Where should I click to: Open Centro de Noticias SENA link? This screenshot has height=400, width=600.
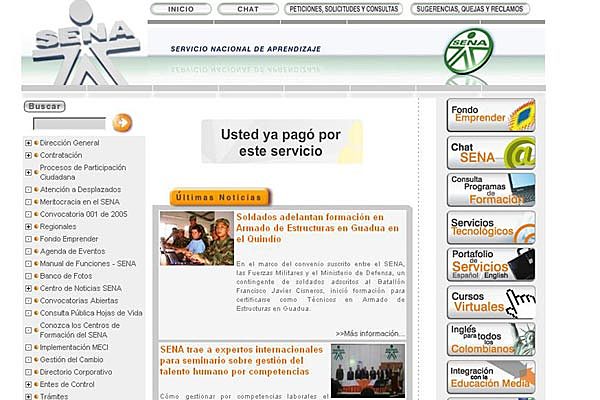click(81, 288)
